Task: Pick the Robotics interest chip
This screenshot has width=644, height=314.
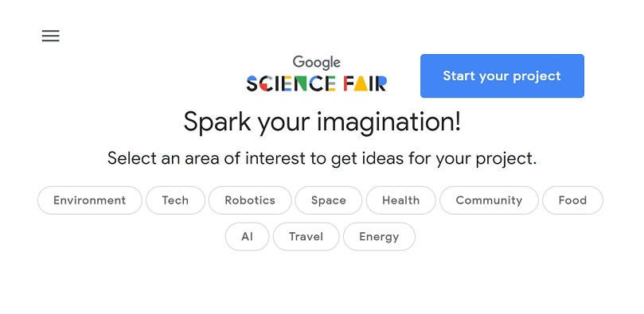Action: (x=250, y=200)
